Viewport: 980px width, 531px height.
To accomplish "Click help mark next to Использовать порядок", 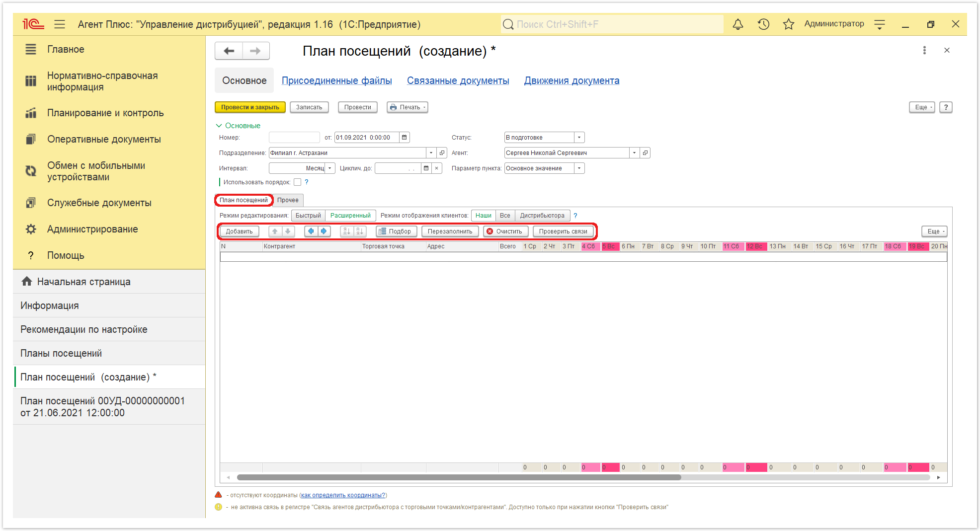I will click(x=307, y=182).
